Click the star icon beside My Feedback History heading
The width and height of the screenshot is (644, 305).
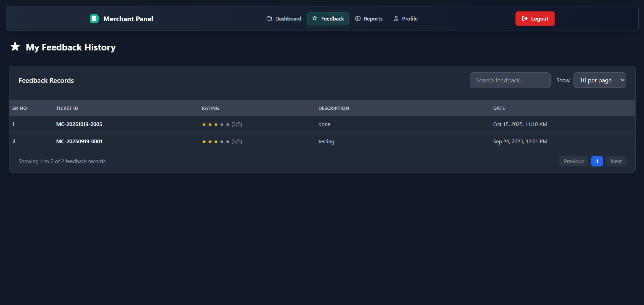pyautogui.click(x=15, y=47)
